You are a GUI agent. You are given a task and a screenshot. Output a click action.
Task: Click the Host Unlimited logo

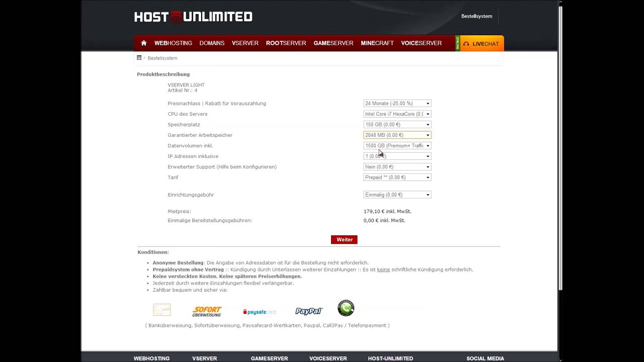click(193, 17)
